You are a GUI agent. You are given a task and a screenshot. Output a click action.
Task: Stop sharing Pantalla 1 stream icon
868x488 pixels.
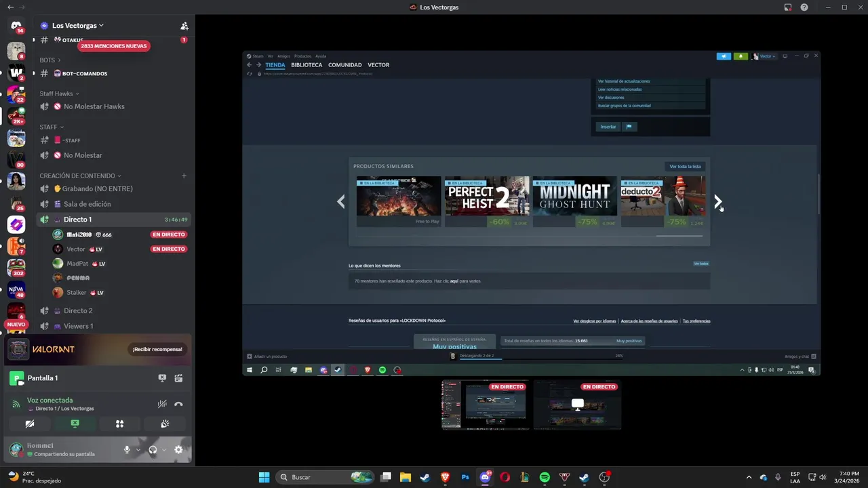coord(162,378)
